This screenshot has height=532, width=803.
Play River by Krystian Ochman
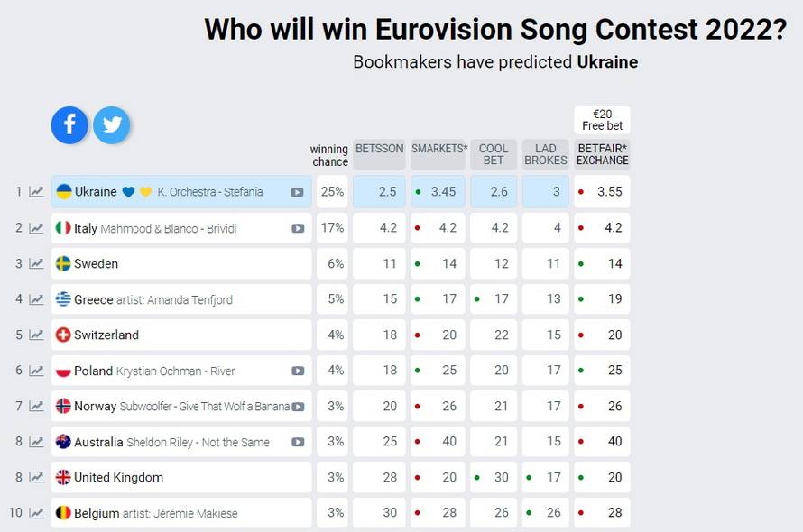point(298,370)
